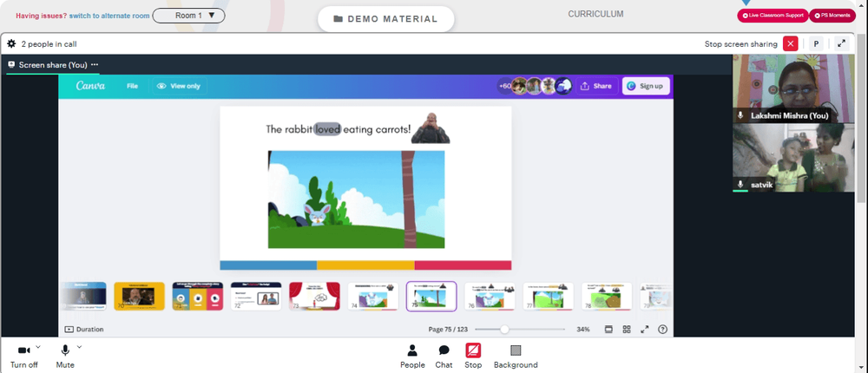Open the DEMO MATERIAL tab
The width and height of the screenshot is (868, 373).
(386, 19)
